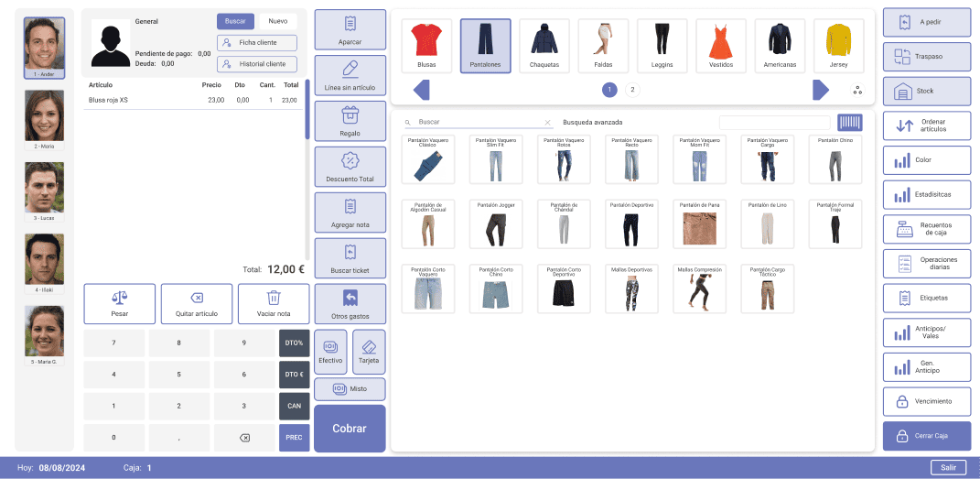Viewport: 980px width, 479px height.
Task: Add a Línea sin artículo
Action: coord(350,75)
